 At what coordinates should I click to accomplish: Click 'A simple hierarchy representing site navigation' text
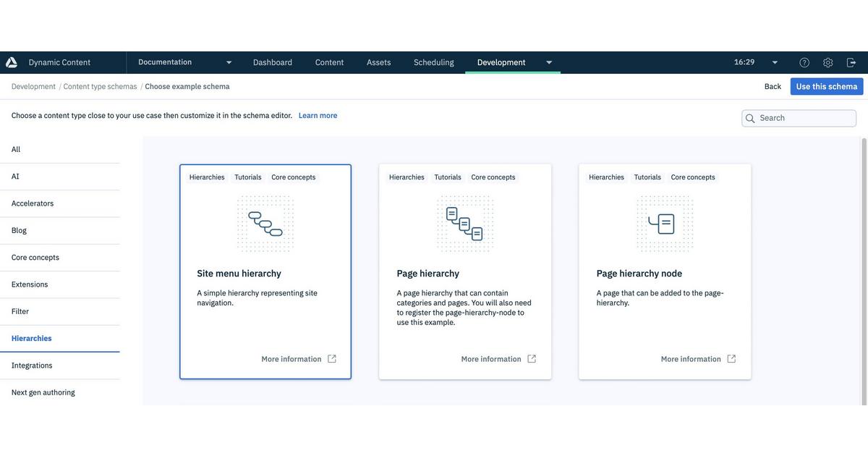point(257,298)
